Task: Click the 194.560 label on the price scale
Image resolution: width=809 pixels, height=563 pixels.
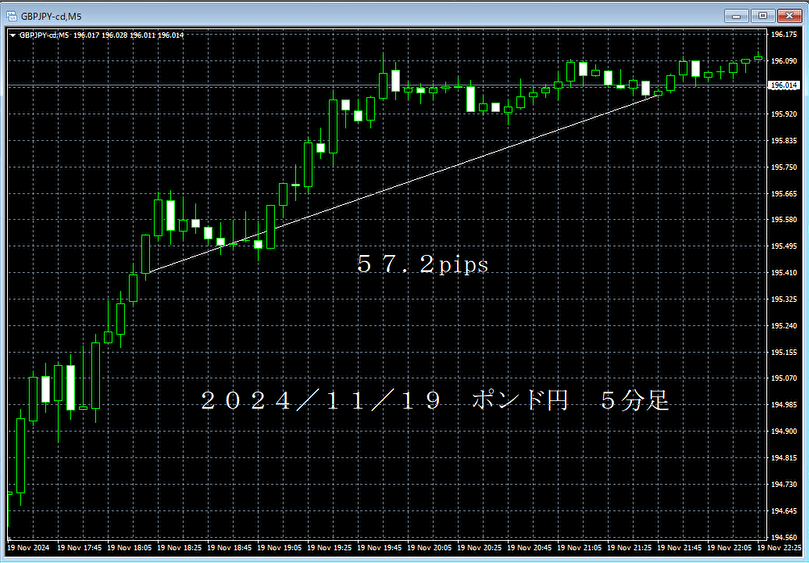Action: tap(783, 537)
